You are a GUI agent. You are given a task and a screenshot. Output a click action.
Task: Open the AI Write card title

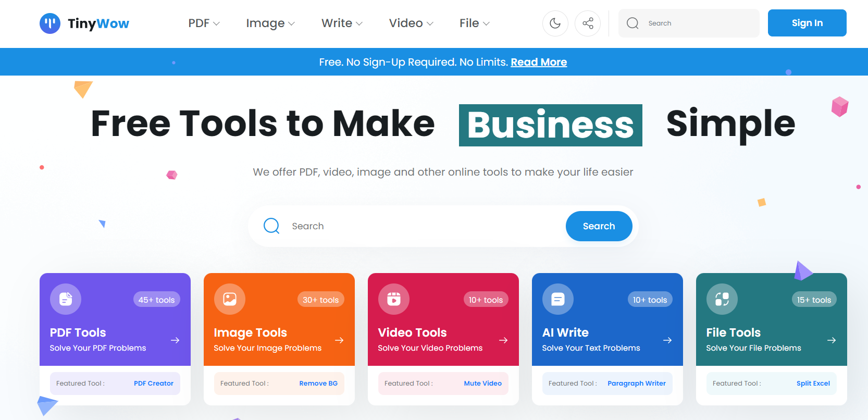pos(565,332)
